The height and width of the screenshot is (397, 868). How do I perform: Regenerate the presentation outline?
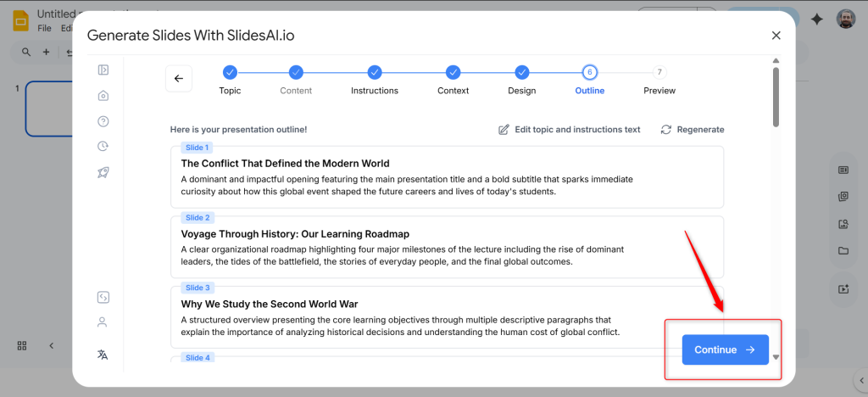693,130
